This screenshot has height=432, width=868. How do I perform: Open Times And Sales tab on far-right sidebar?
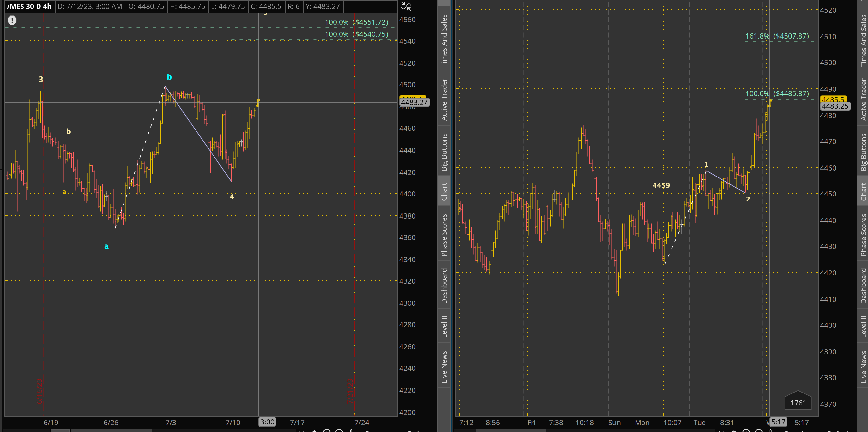(x=863, y=40)
